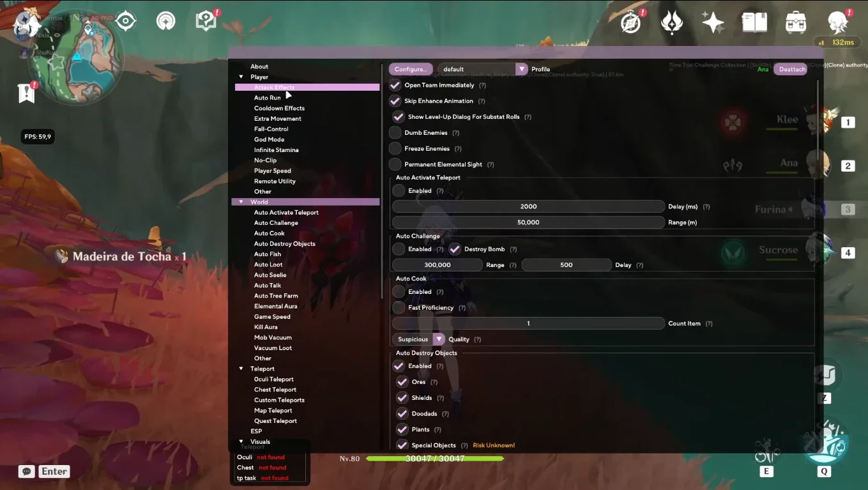Screen dimensions: 868x490
Task: Toggle Skip Enhance Animation checkbox
Action: coord(395,101)
